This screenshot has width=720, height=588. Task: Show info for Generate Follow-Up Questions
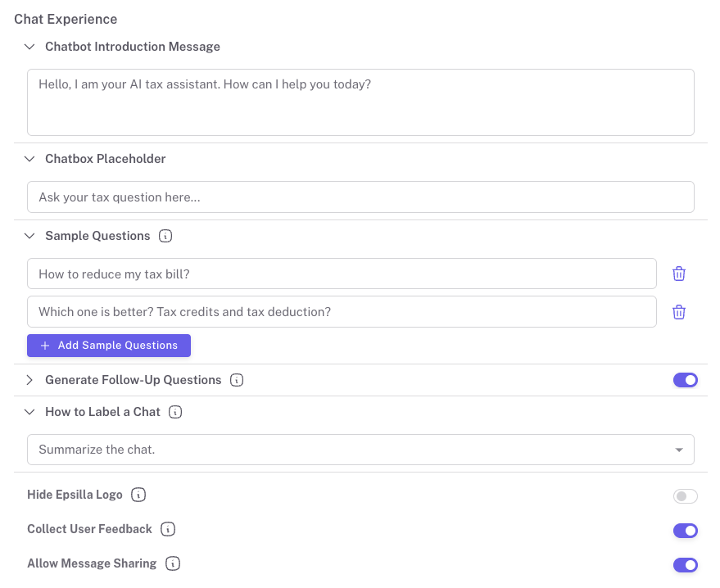point(237,380)
